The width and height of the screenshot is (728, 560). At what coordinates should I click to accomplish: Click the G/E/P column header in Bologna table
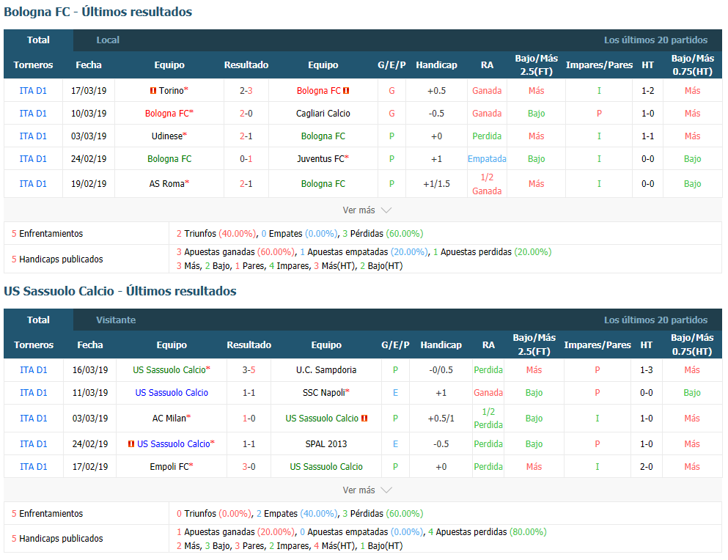pyautogui.click(x=391, y=65)
